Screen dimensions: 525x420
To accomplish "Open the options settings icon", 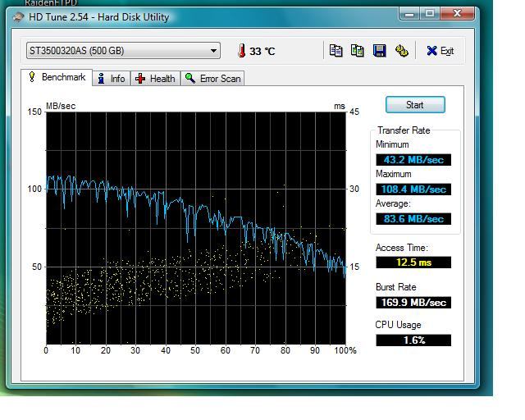I will [401, 51].
